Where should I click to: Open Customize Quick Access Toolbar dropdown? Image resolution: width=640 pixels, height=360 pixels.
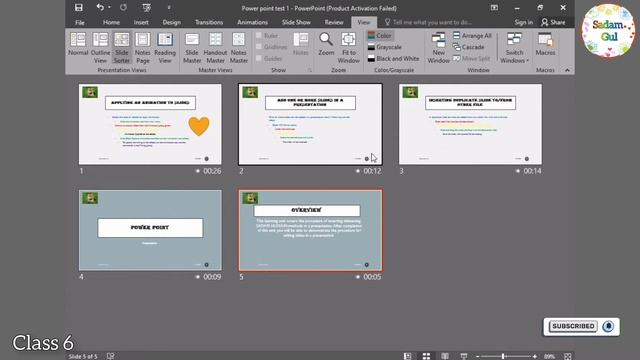click(169, 7)
